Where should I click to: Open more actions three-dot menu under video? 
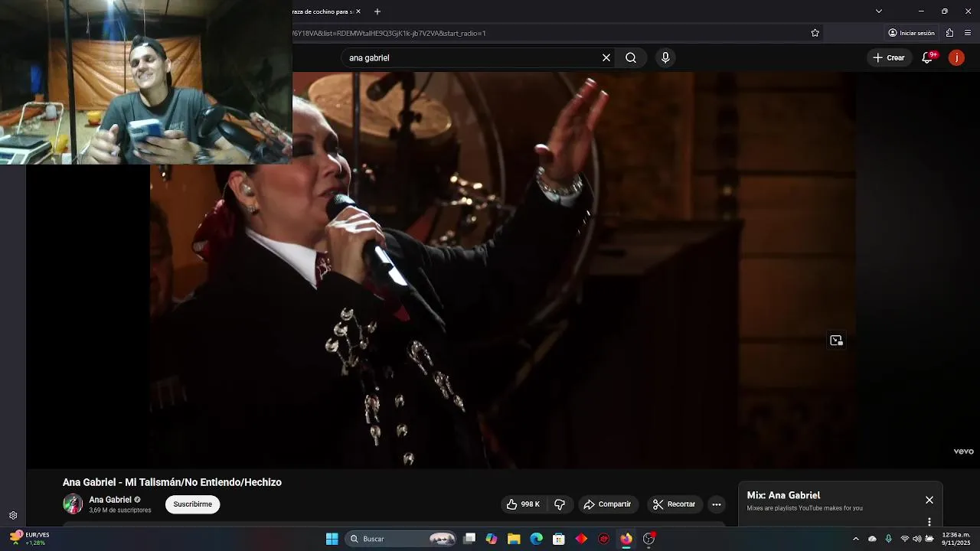coord(717,504)
